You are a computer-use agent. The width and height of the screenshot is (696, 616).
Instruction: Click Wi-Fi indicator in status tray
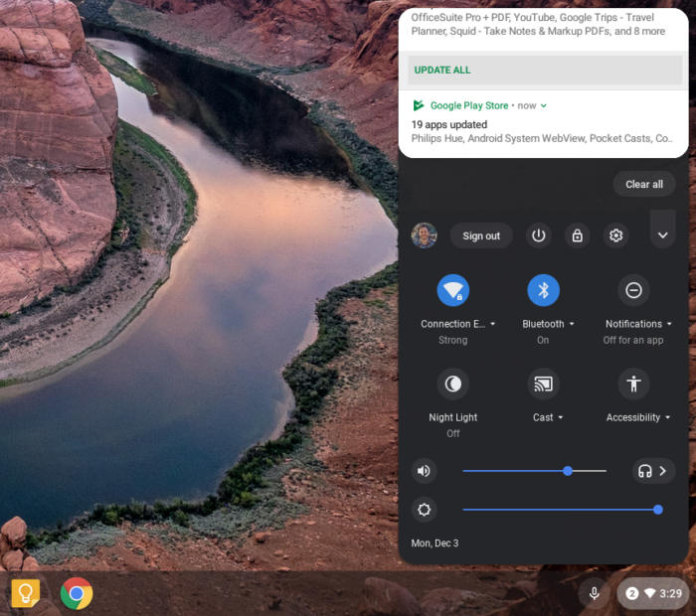coord(649,593)
